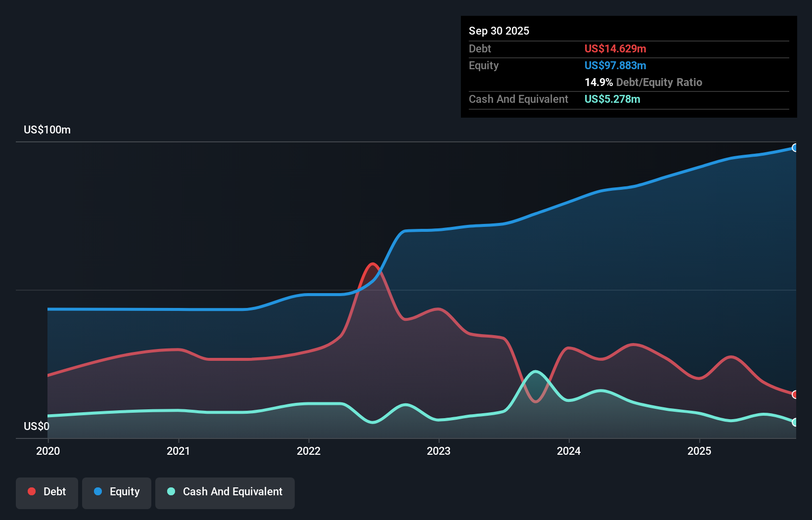Click the US$97.883m equity value

615,65
